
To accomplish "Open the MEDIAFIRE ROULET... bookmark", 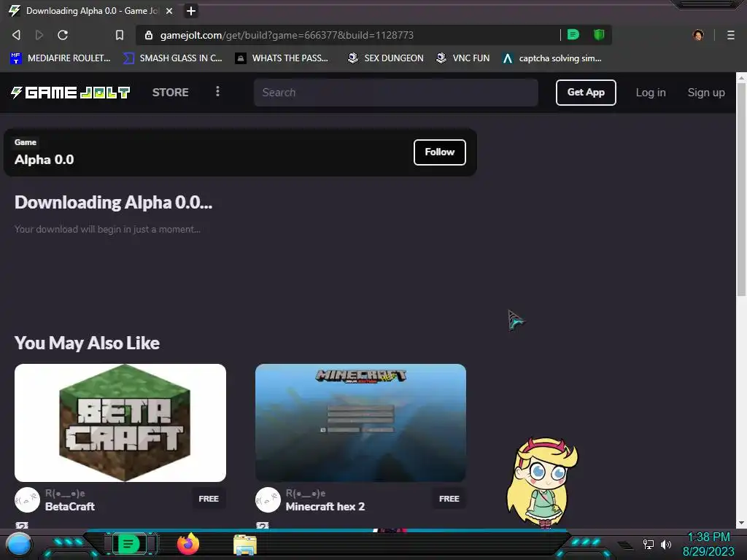I will click(60, 58).
